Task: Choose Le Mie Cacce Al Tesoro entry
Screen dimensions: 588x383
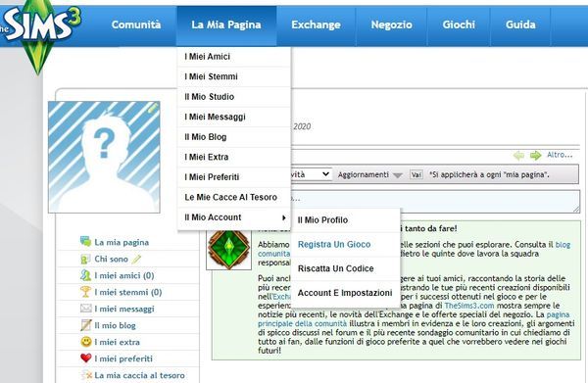Action: click(x=234, y=197)
